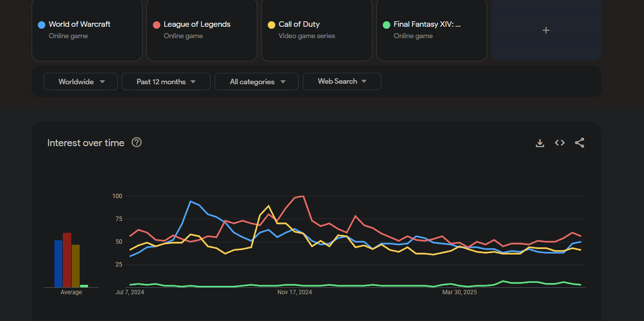Add a new comparison term

coord(546,30)
